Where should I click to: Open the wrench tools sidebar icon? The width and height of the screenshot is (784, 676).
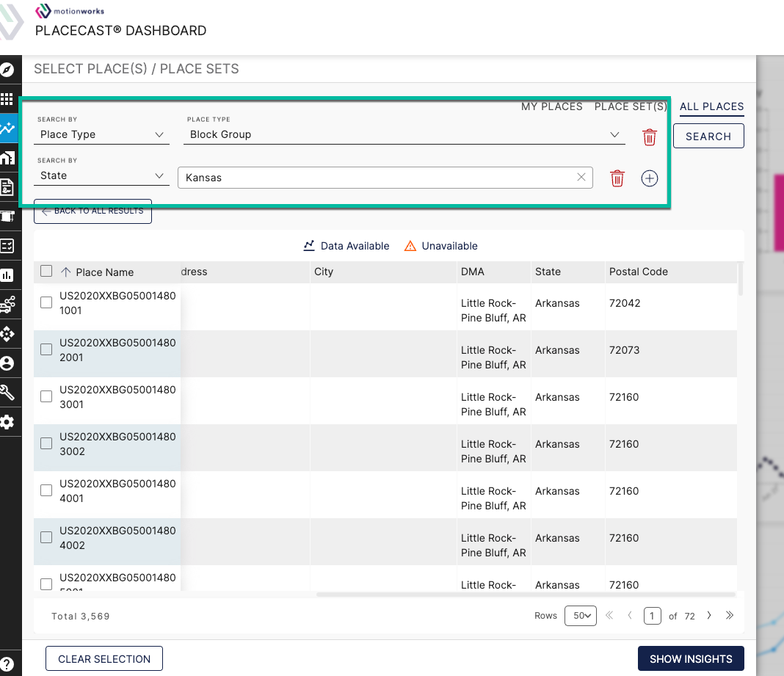7,393
